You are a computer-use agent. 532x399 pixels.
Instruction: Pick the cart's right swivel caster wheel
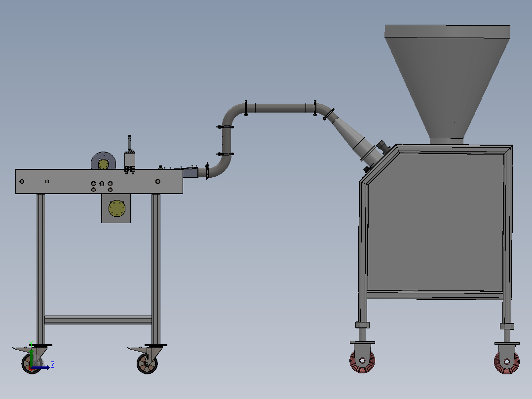click(147, 363)
